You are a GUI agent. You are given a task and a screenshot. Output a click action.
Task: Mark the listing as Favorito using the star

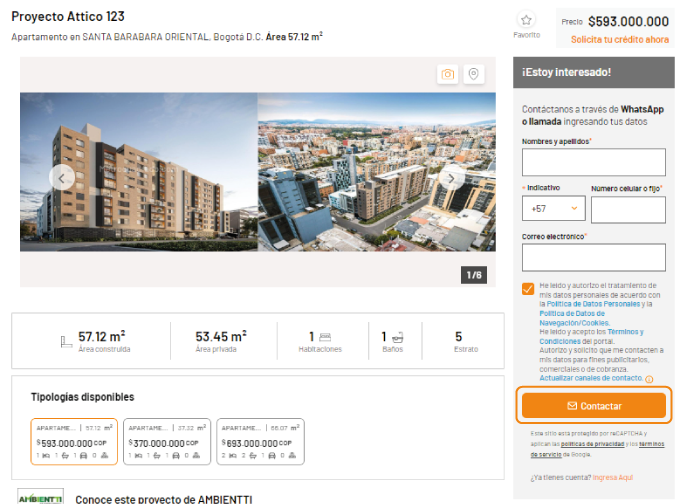(x=526, y=20)
